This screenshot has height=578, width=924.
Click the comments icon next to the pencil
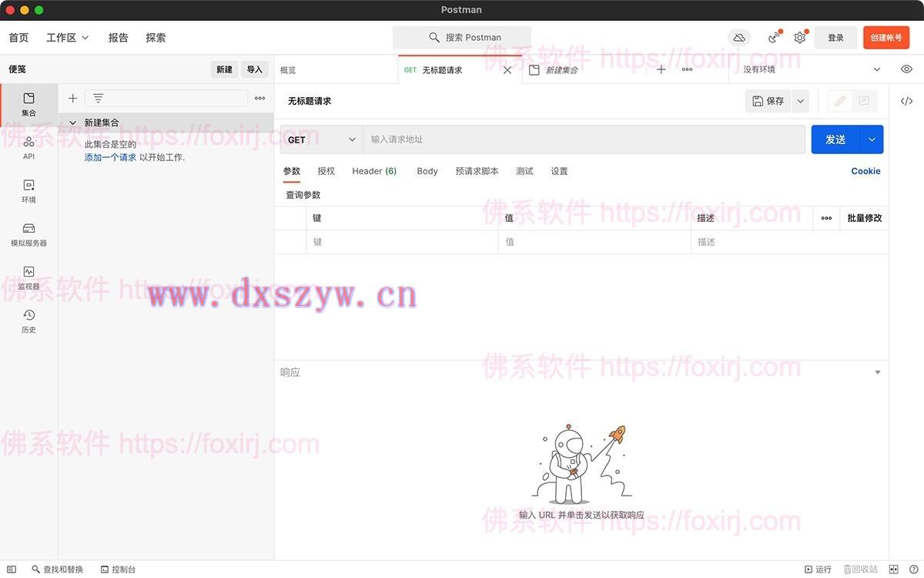(x=864, y=101)
